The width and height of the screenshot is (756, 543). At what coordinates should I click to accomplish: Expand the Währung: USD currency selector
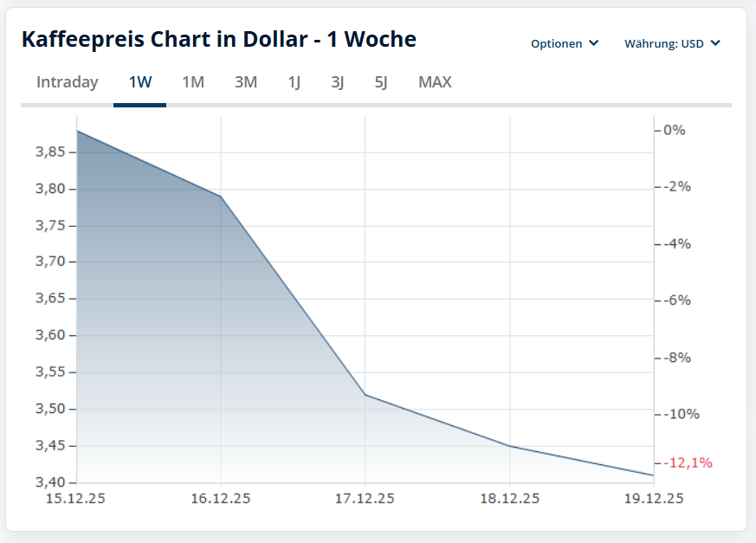click(x=672, y=43)
